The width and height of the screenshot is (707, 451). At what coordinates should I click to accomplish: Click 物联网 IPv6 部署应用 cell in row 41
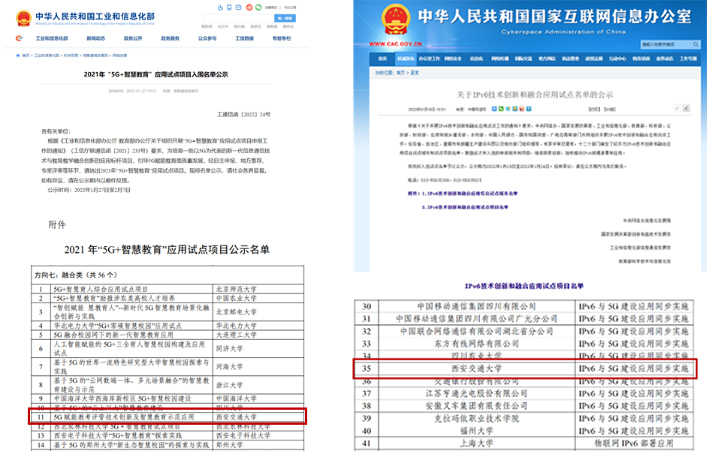[x=634, y=444]
